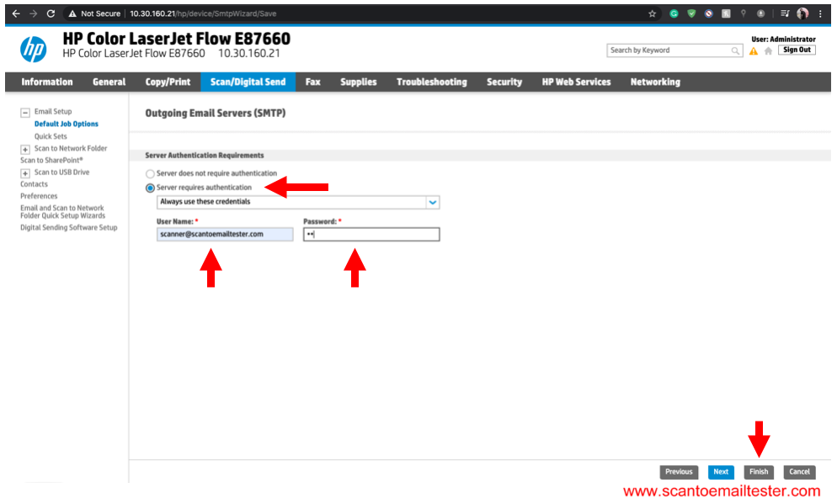Open the Chrome three-dot menu
Viewport: 837px width, 504px height.
820,13
